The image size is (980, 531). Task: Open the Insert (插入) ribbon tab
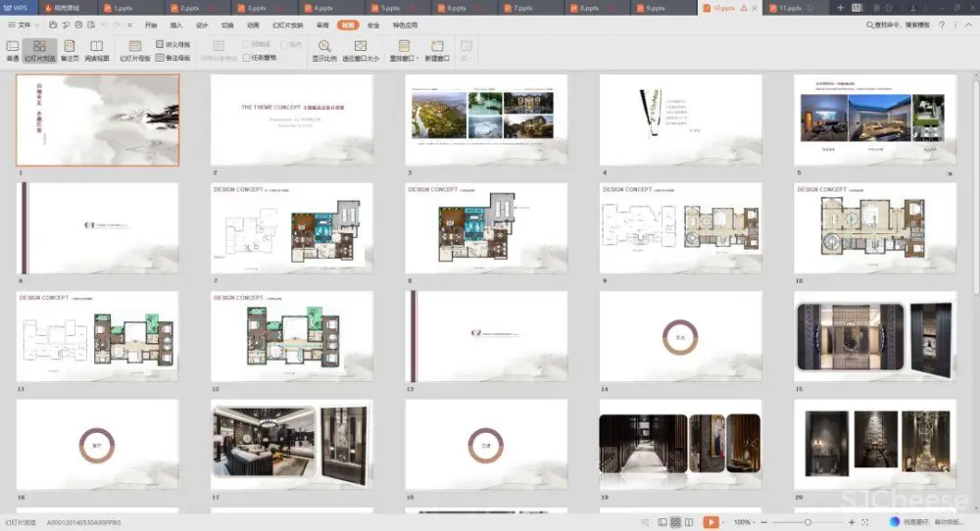click(x=176, y=24)
